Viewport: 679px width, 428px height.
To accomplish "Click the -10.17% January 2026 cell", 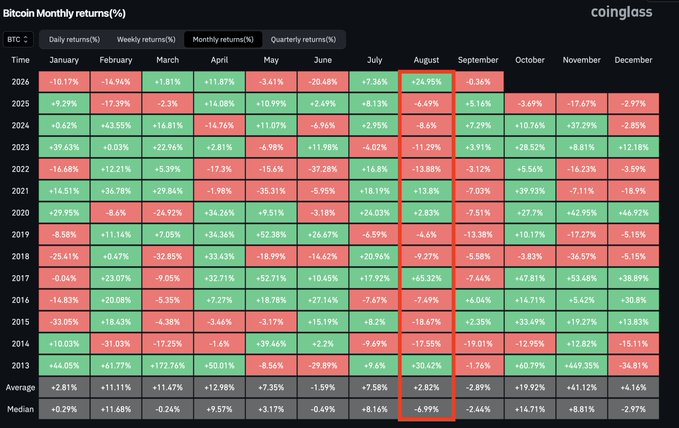I will coord(64,82).
